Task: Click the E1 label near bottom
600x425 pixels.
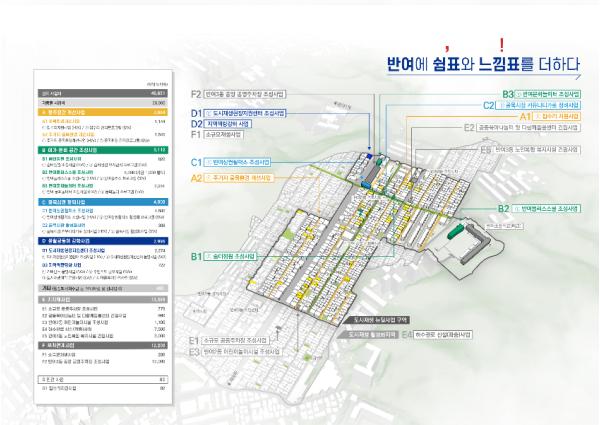Action: (196, 340)
